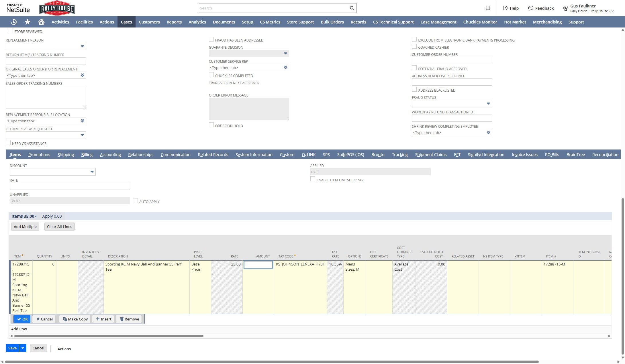Open Shrink Review Completing Employee selector
This screenshot has width=625, height=364.
tap(488, 133)
